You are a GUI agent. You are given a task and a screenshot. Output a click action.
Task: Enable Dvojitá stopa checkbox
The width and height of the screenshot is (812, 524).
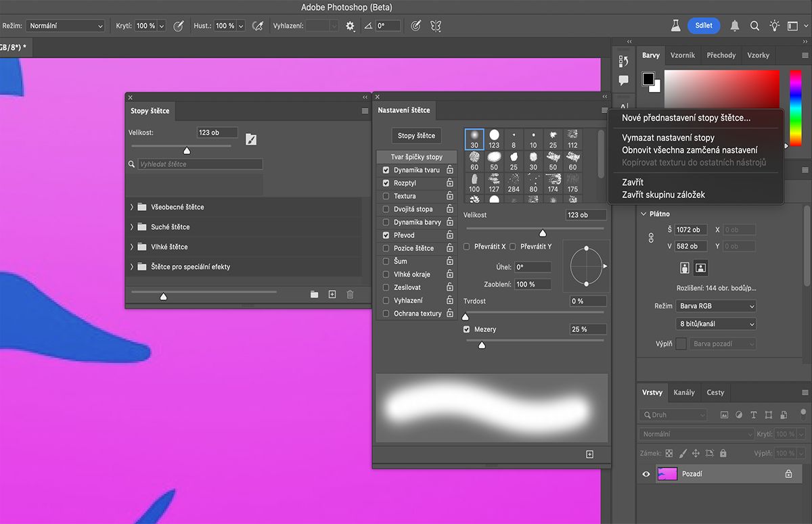click(x=386, y=209)
